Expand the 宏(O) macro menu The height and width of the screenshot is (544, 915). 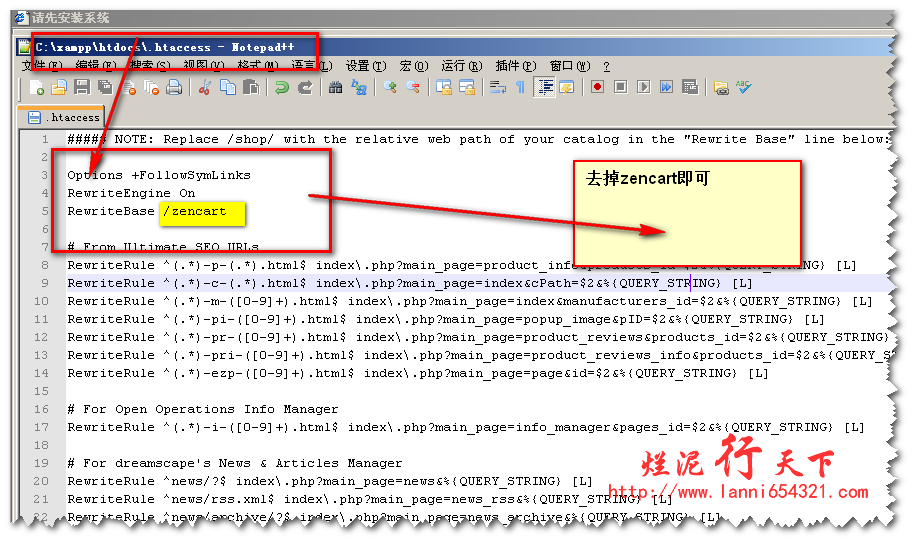click(x=413, y=66)
